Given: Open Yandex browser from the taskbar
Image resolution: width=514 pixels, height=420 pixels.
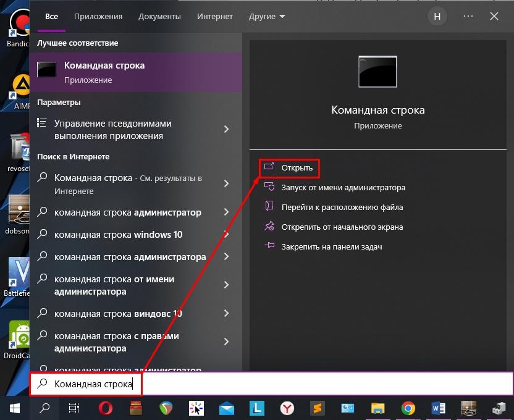Looking at the screenshot, I should point(287,408).
